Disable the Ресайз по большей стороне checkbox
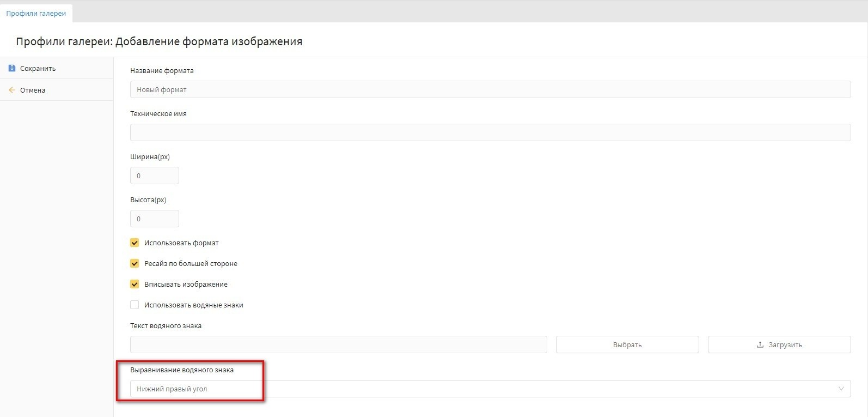 [x=135, y=264]
